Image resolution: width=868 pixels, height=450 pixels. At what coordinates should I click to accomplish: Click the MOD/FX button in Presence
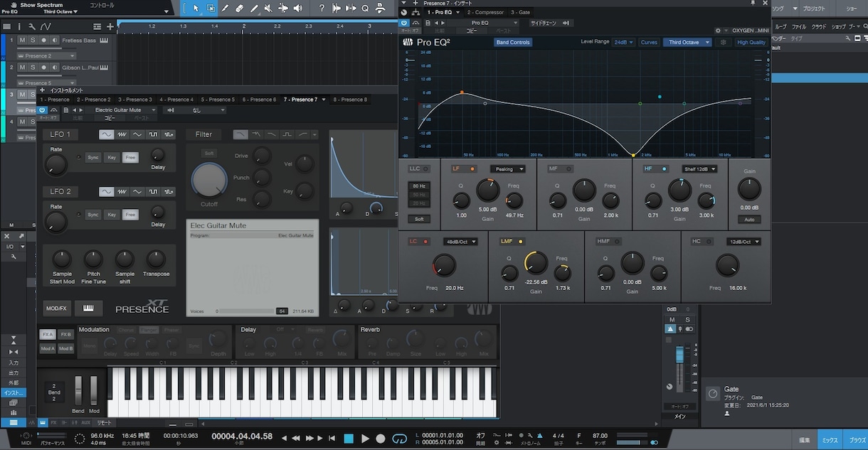[x=57, y=308]
